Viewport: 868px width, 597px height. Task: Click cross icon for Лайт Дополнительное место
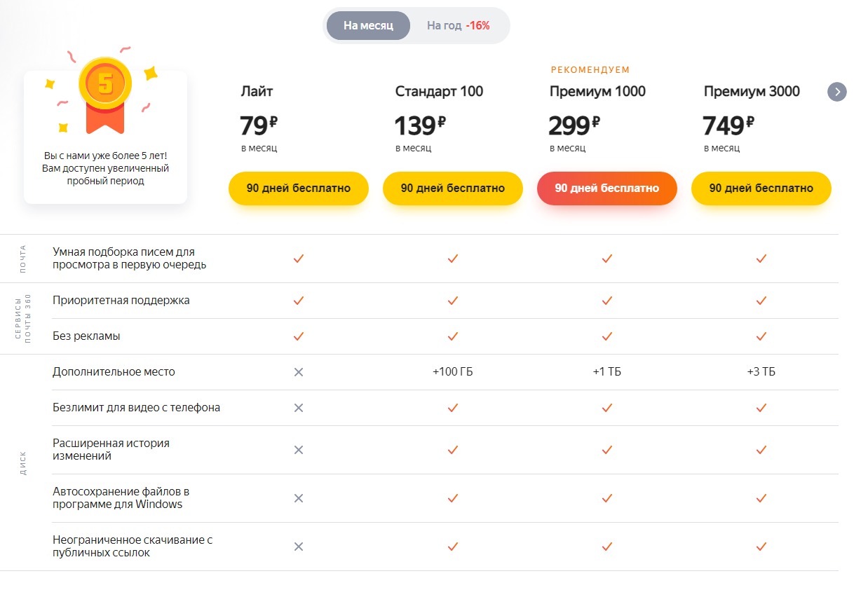tap(299, 372)
